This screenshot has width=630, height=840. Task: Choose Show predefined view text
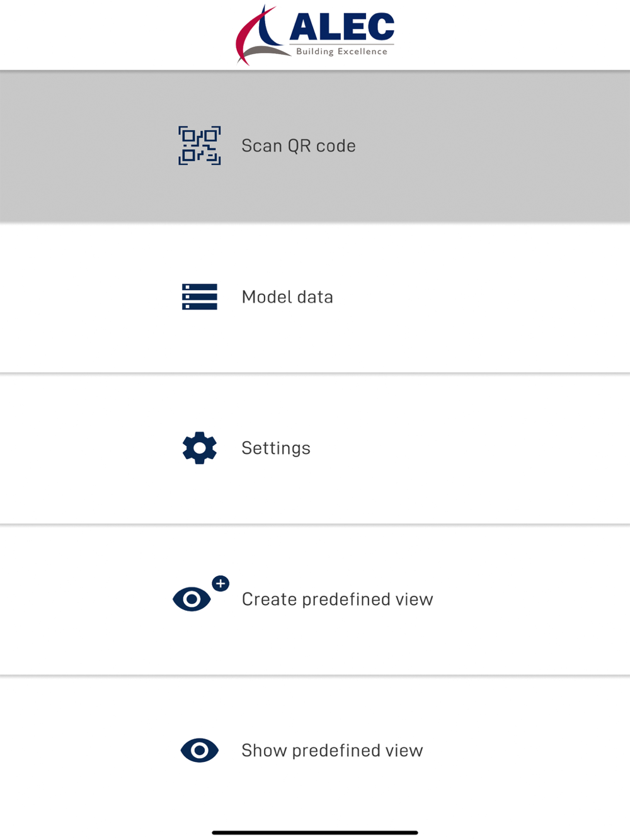click(332, 751)
